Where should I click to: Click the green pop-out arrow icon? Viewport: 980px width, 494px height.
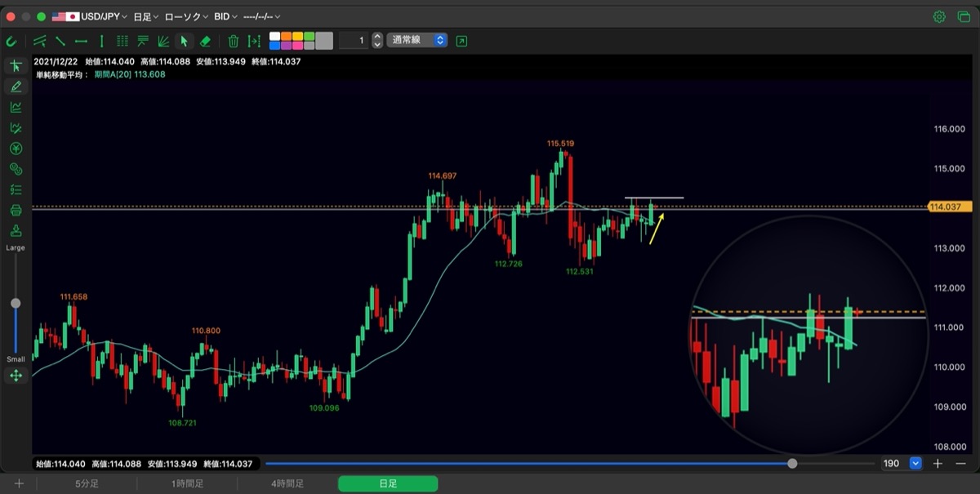click(x=462, y=40)
